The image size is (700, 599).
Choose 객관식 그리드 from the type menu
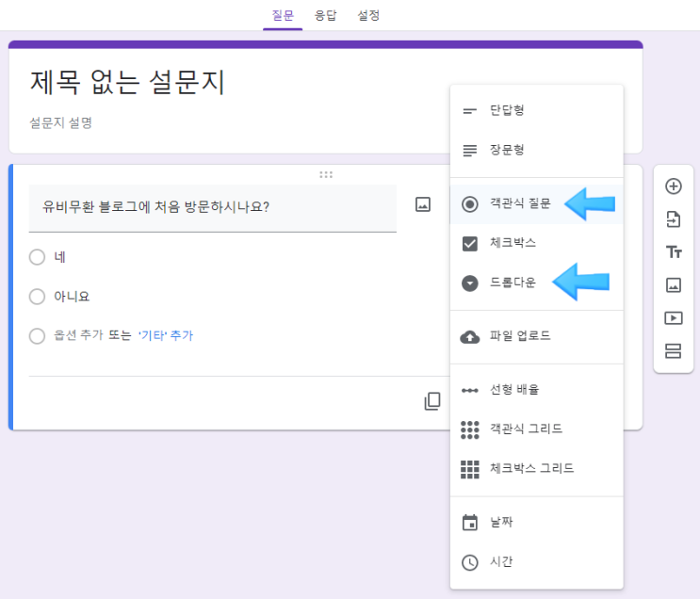tap(537, 429)
